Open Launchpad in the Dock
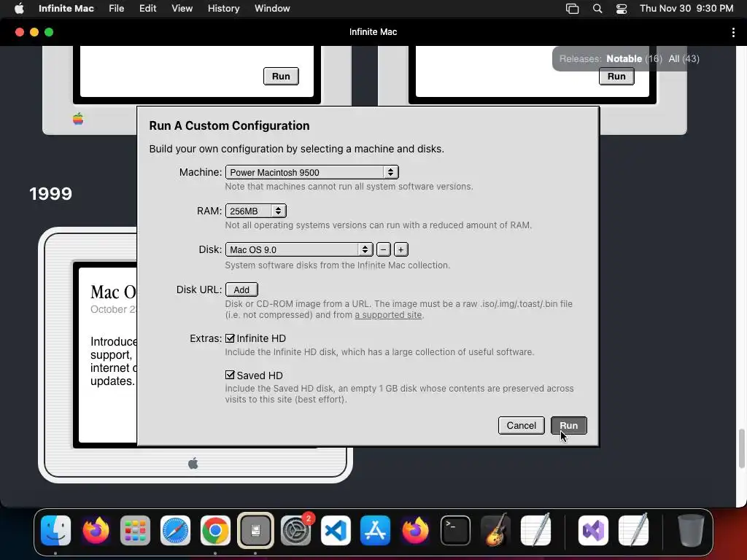The height and width of the screenshot is (560, 747). point(135,530)
